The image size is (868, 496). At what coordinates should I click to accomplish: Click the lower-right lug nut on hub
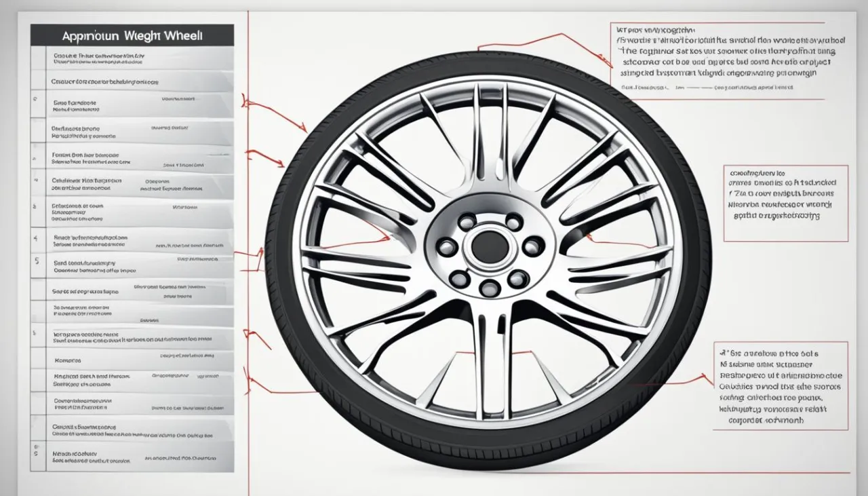518,278
